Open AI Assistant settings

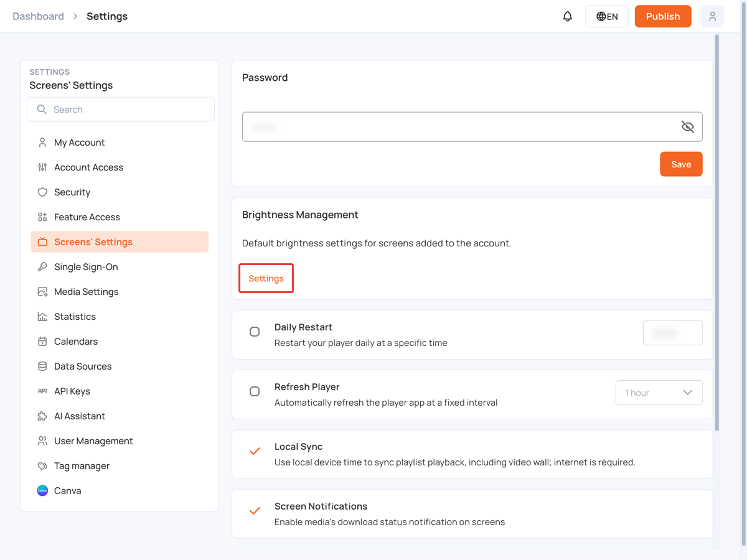pyautogui.click(x=120, y=416)
